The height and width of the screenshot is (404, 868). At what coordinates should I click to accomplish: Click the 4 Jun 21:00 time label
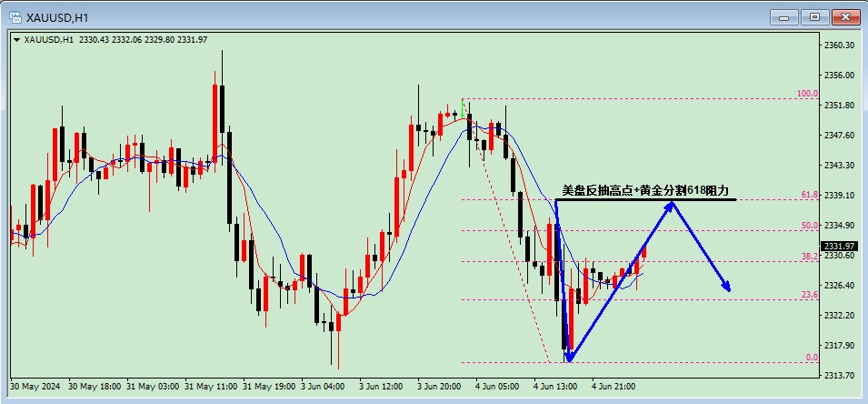pos(614,386)
